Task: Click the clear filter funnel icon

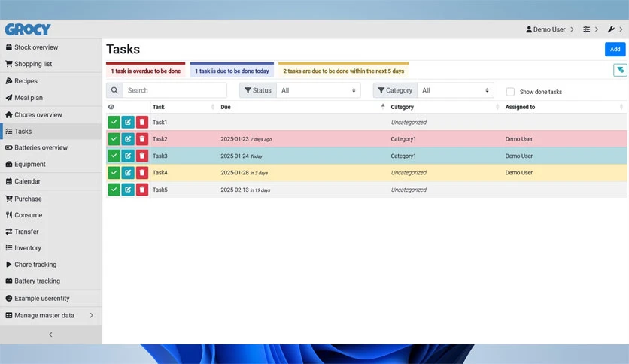Action: click(620, 70)
